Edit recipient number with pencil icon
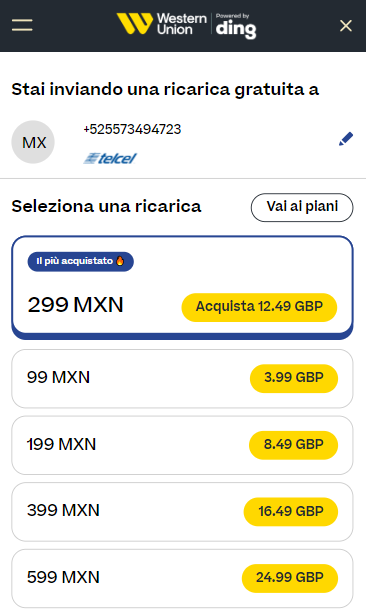The image size is (366, 614). 346,139
